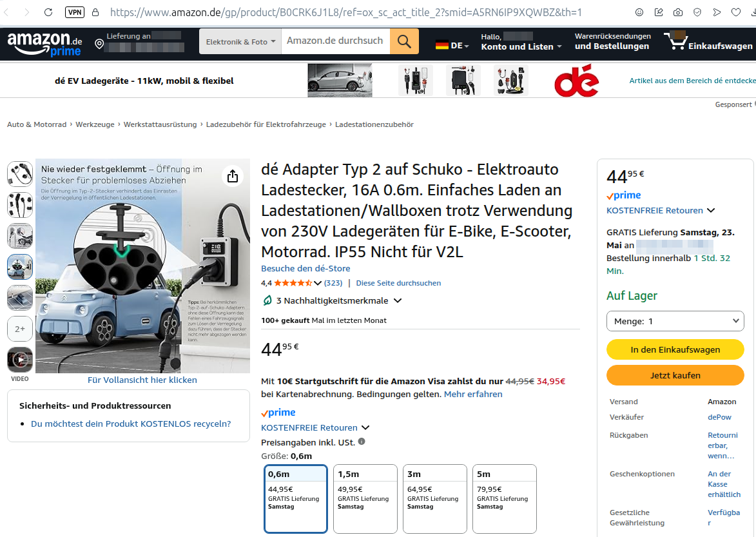Open Werkzeuge breadcrumb

95,124
